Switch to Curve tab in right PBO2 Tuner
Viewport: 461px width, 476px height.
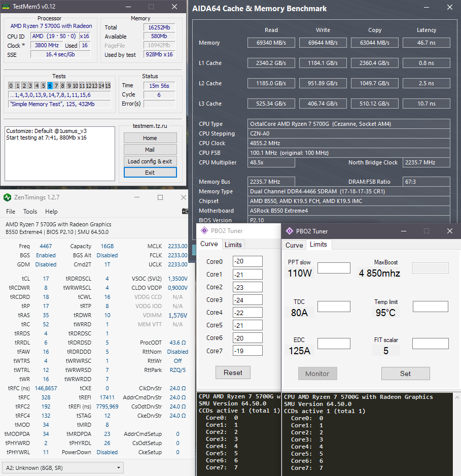[294, 245]
